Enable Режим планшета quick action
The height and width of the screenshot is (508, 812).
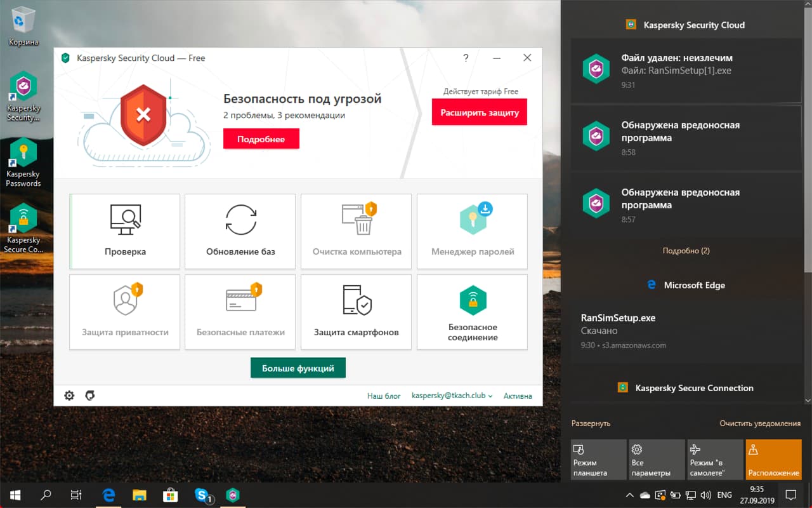tap(598, 459)
